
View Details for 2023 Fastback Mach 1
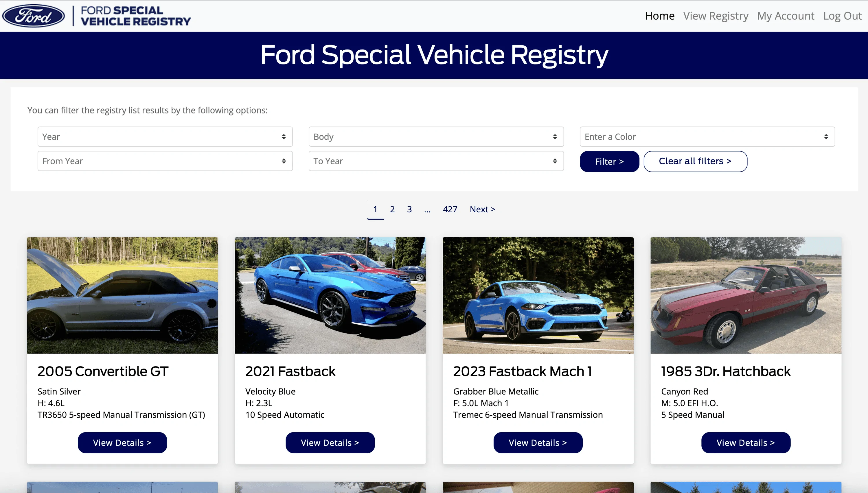point(538,443)
